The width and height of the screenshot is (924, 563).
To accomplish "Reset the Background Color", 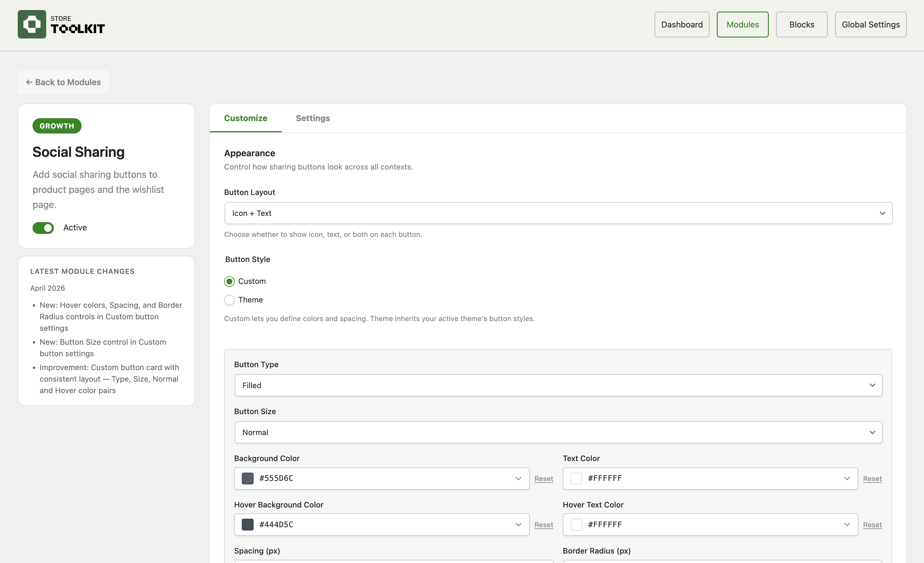I will pos(543,479).
